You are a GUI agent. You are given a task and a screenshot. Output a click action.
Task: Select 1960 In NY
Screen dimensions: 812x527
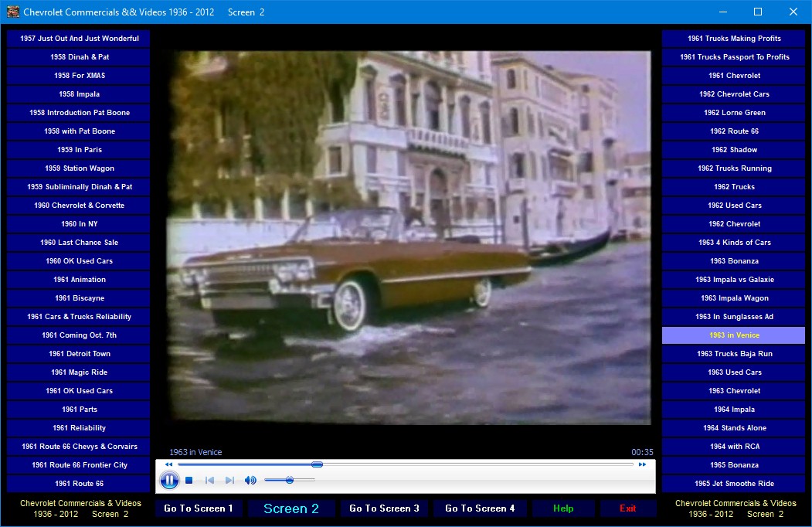click(80, 224)
